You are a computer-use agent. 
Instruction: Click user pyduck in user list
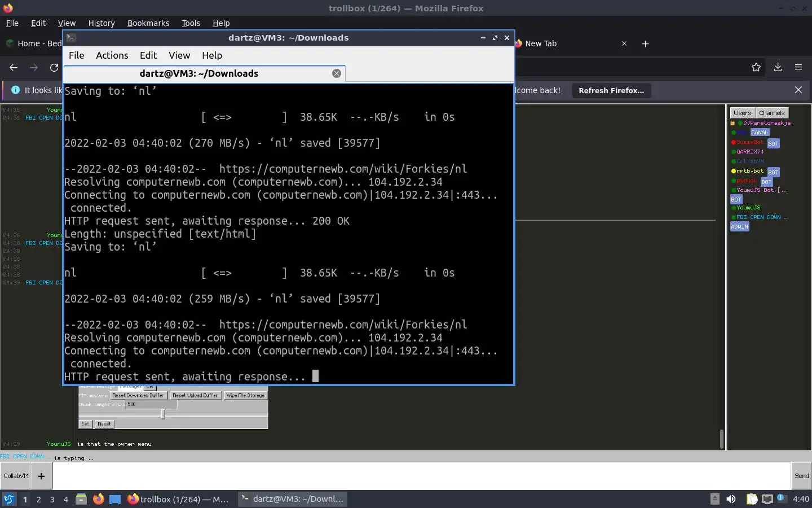point(747,181)
